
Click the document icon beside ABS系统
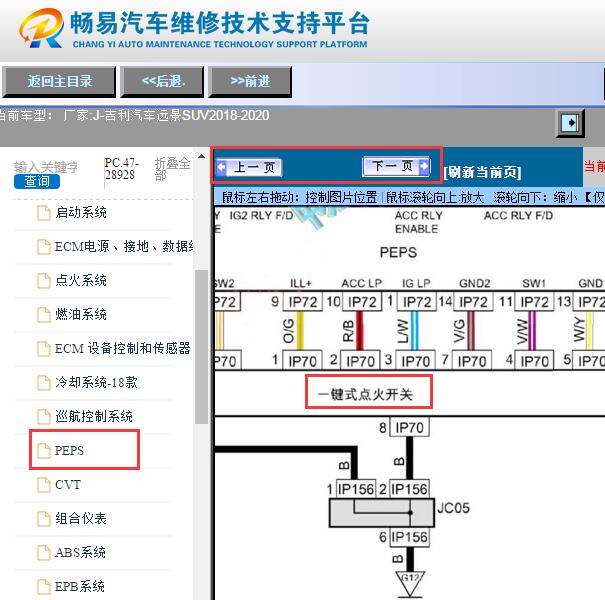[44, 552]
